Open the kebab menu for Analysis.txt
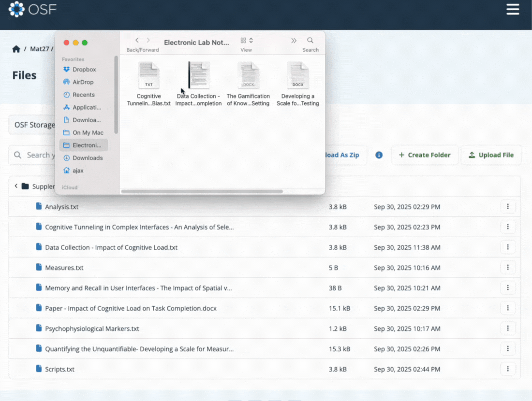The width and height of the screenshot is (532, 401). [x=508, y=206]
